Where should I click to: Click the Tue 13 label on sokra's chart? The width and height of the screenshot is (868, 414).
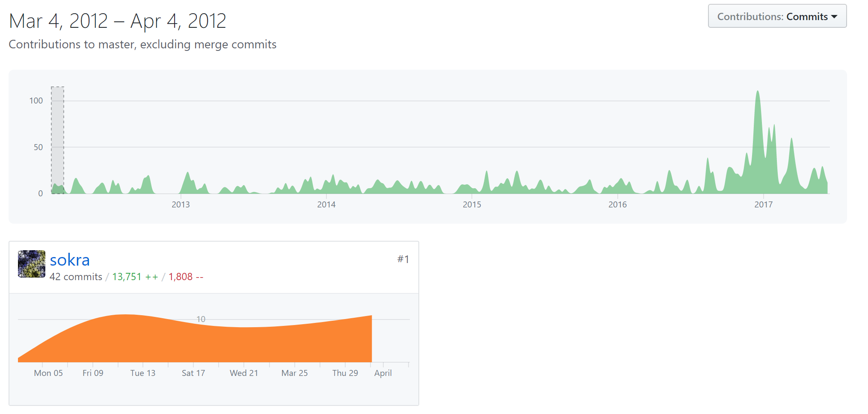tap(142, 373)
